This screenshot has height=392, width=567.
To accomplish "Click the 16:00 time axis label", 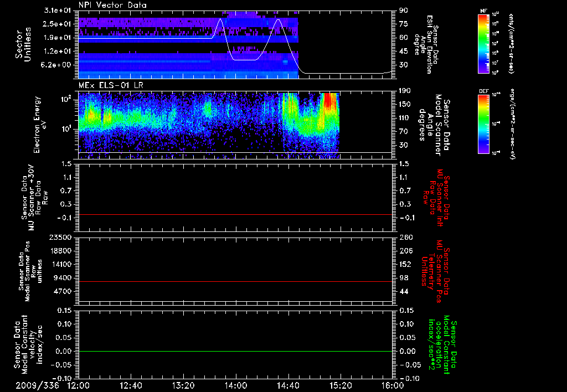I will 393,386.
